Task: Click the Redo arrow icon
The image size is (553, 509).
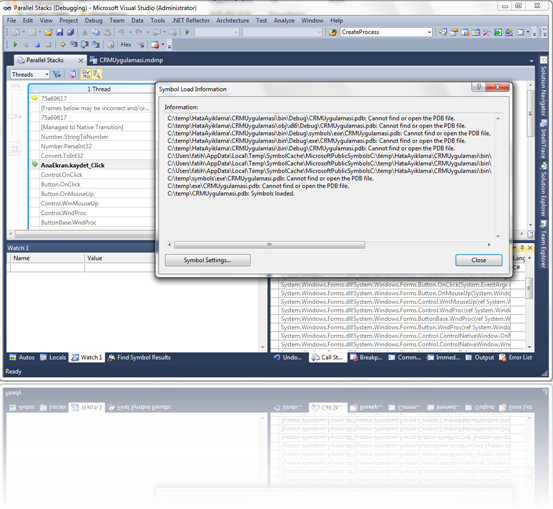Action: click(x=139, y=32)
